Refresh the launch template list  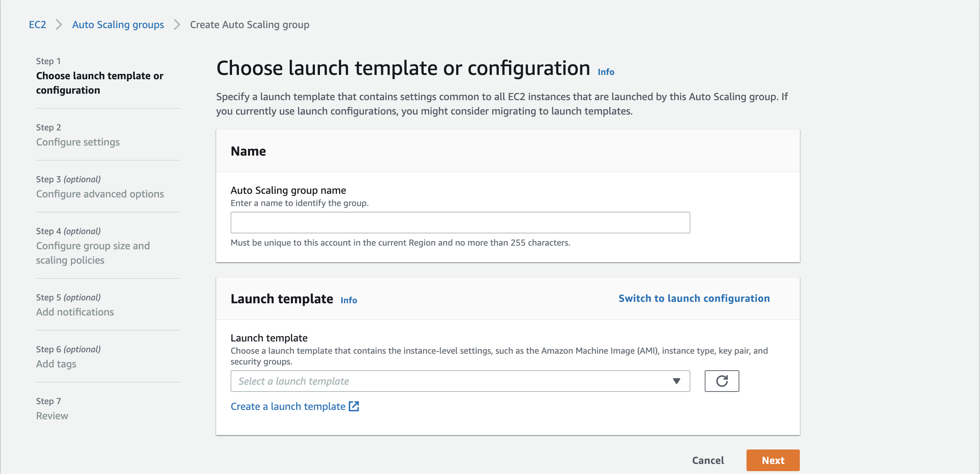point(721,381)
